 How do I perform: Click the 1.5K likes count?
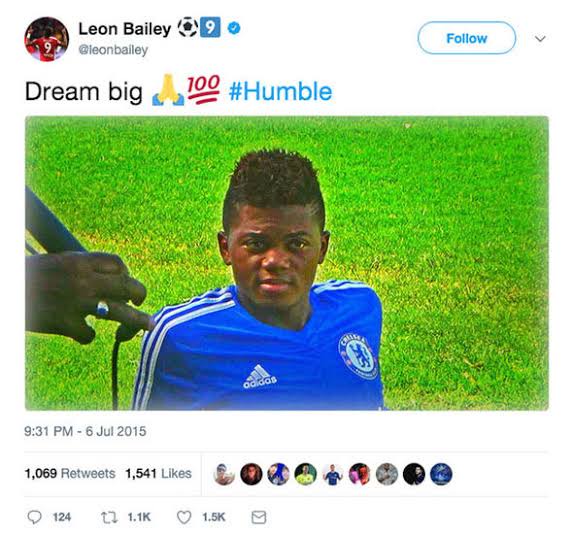pos(214,517)
